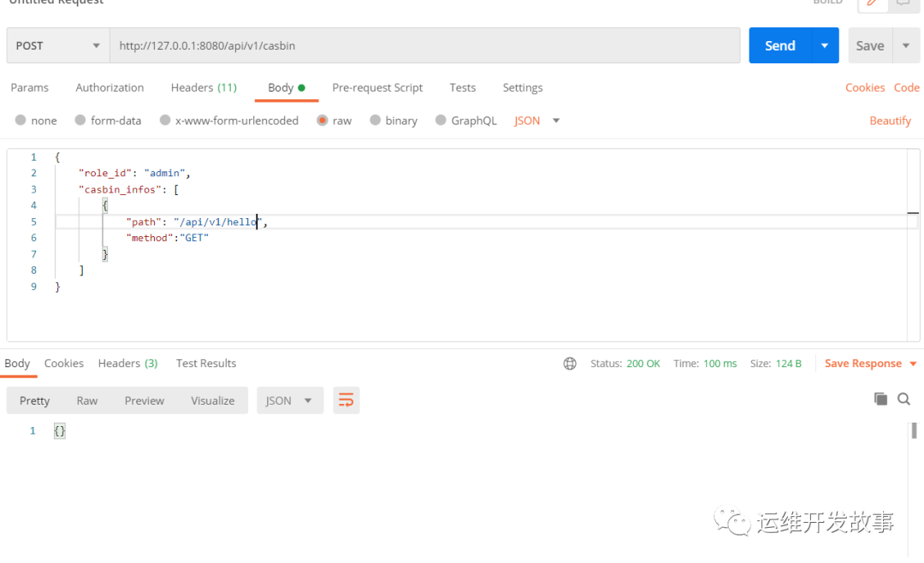
Task: Open the Authorization tab
Action: click(110, 88)
